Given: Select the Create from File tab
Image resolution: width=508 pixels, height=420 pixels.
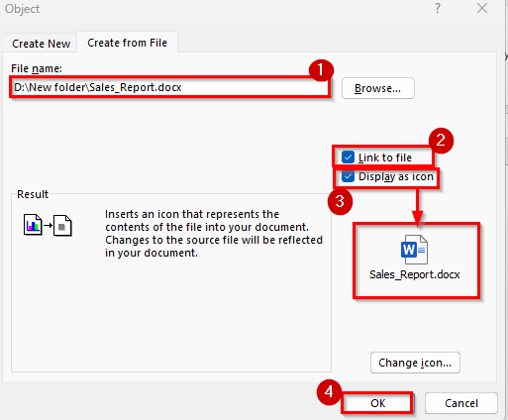Looking at the screenshot, I should point(128,43).
